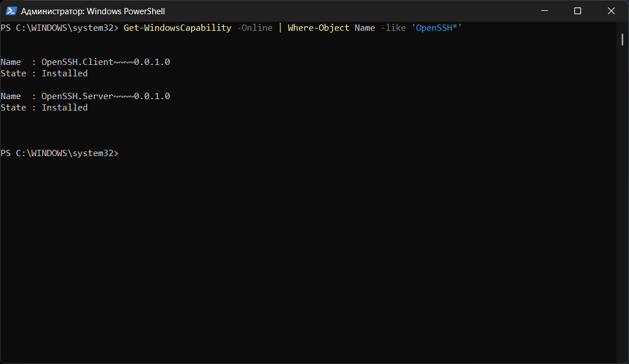Viewport: 629px width, 364px height.
Task: Click the 'Where-Object' cmdlet text
Action: 319,28
